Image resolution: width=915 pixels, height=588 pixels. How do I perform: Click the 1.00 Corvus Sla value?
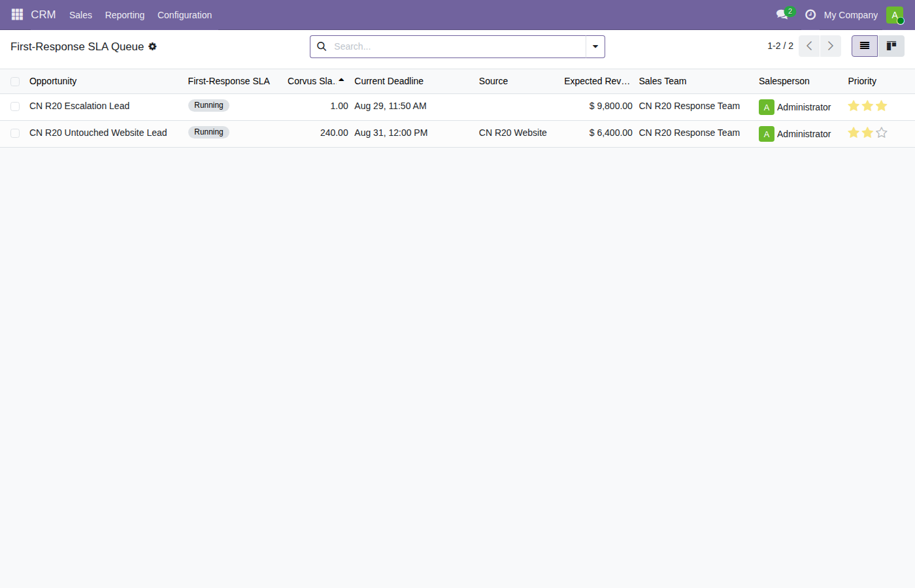[339, 106]
